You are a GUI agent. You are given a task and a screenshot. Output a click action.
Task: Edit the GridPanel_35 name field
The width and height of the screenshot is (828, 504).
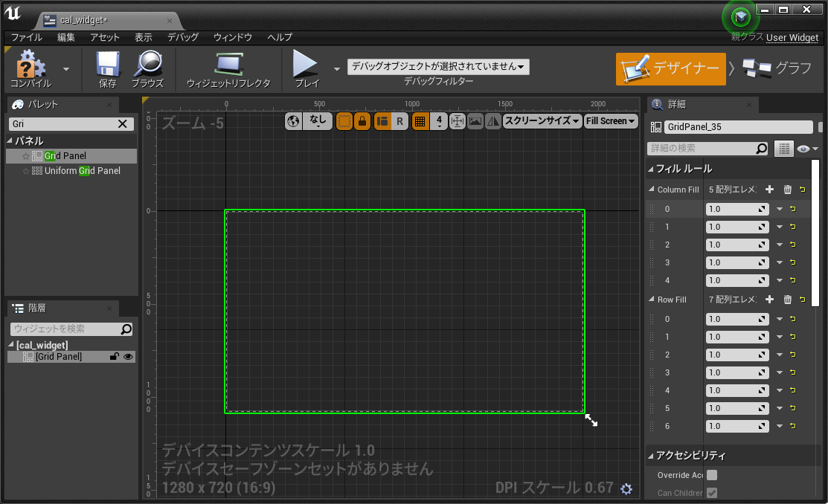pyautogui.click(x=738, y=126)
